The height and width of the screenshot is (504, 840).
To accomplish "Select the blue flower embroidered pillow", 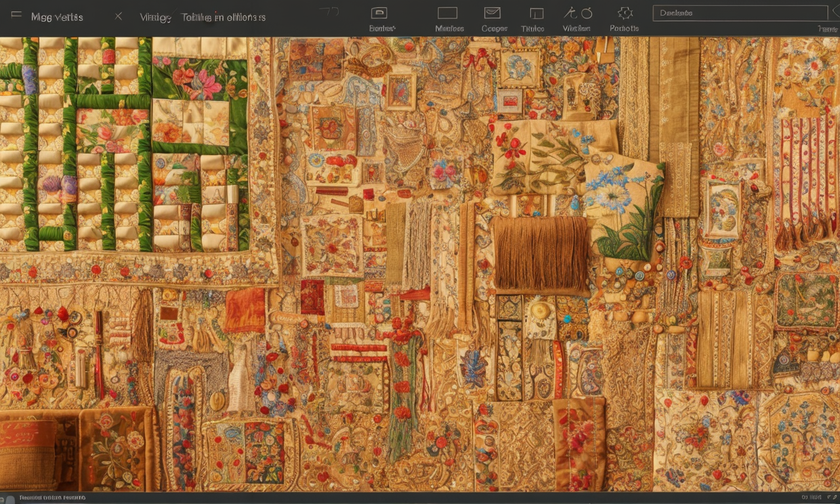I will click(x=622, y=203).
